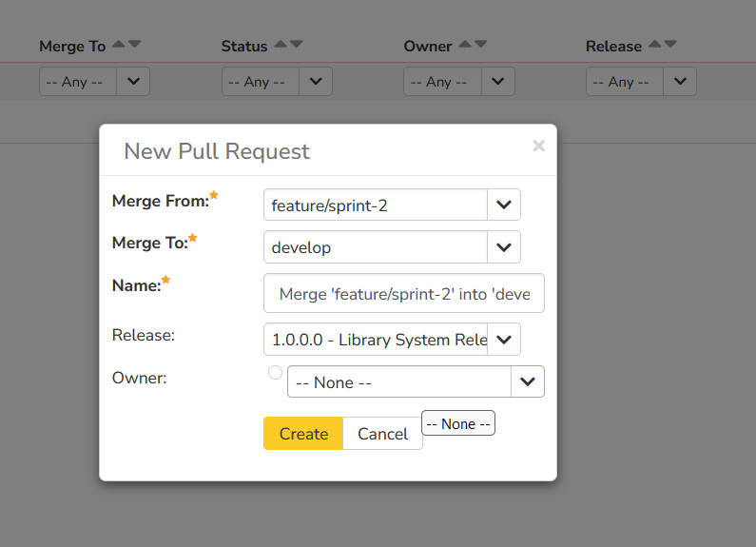Sort Release column ascending
This screenshot has width=756, height=547.
[655, 44]
